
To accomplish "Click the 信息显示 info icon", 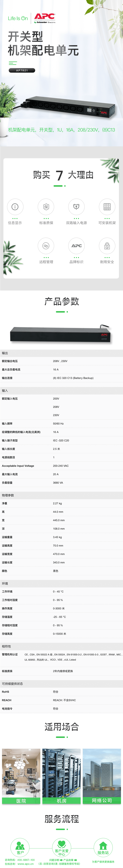I will coord(15,206).
